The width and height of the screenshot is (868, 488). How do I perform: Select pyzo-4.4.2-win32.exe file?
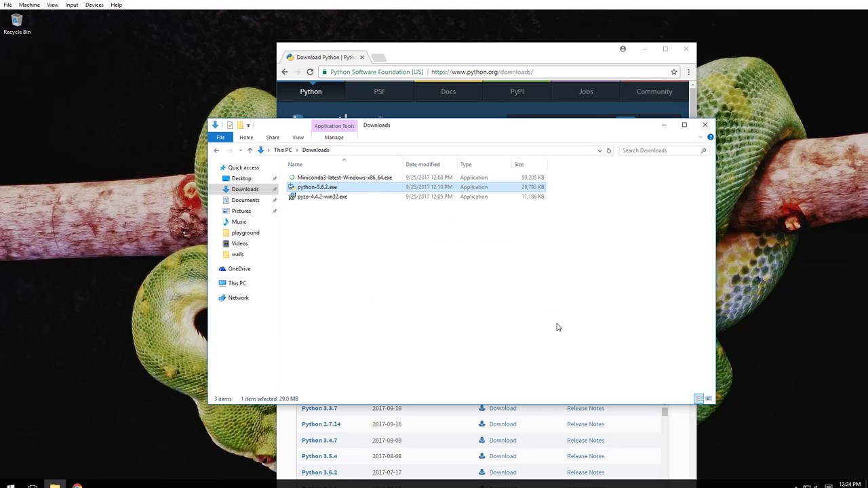pos(322,197)
